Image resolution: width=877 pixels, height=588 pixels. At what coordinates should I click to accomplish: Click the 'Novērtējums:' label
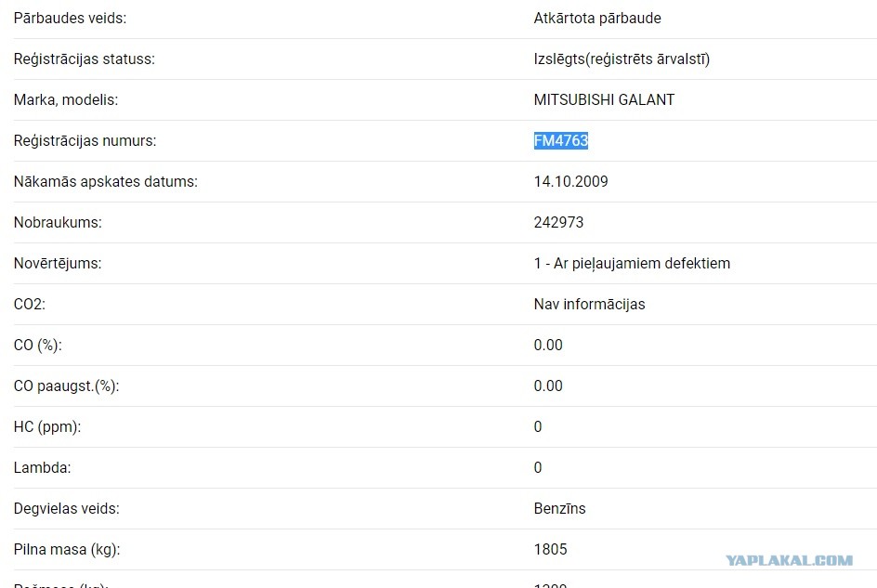tap(58, 264)
